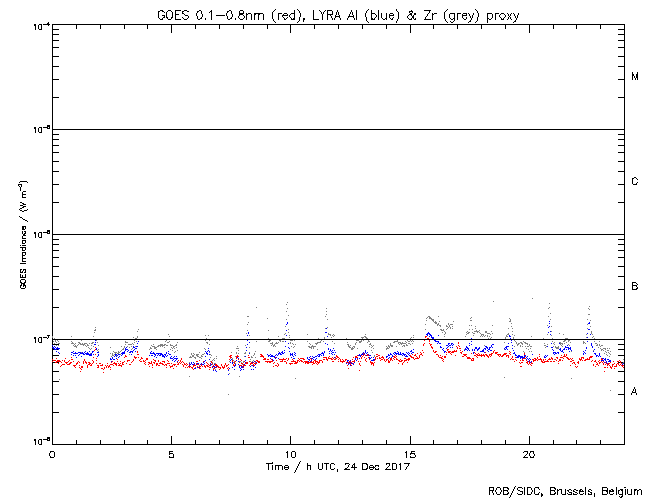Click the x-axis tick label 10

coord(290,454)
